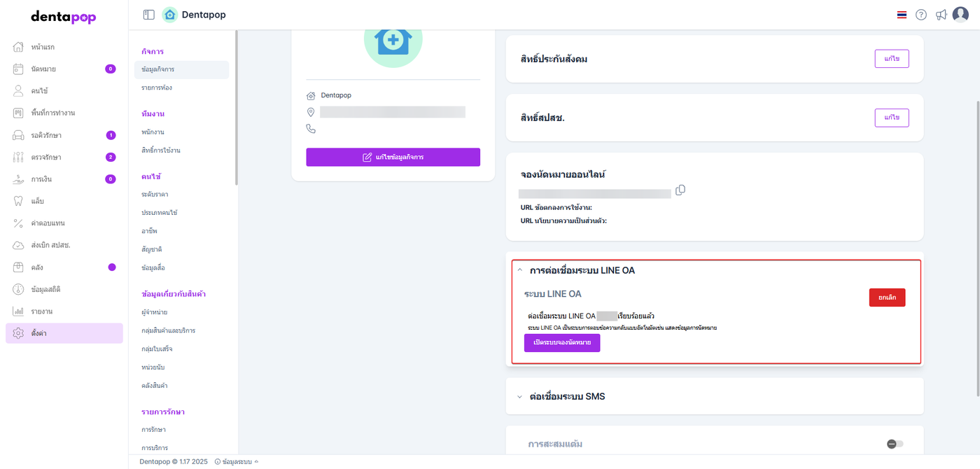
Task: Open คลังสินค้า settings page
Action: point(154,386)
